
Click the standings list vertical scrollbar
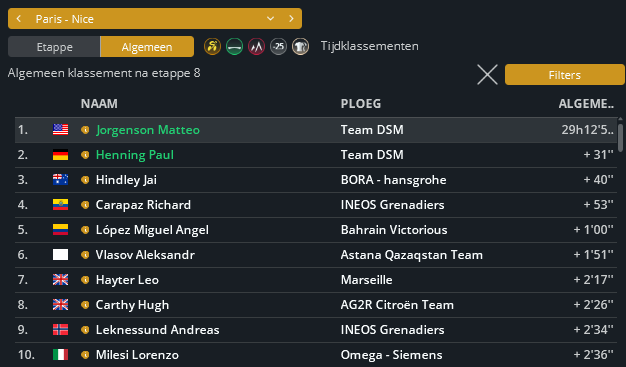(620, 138)
